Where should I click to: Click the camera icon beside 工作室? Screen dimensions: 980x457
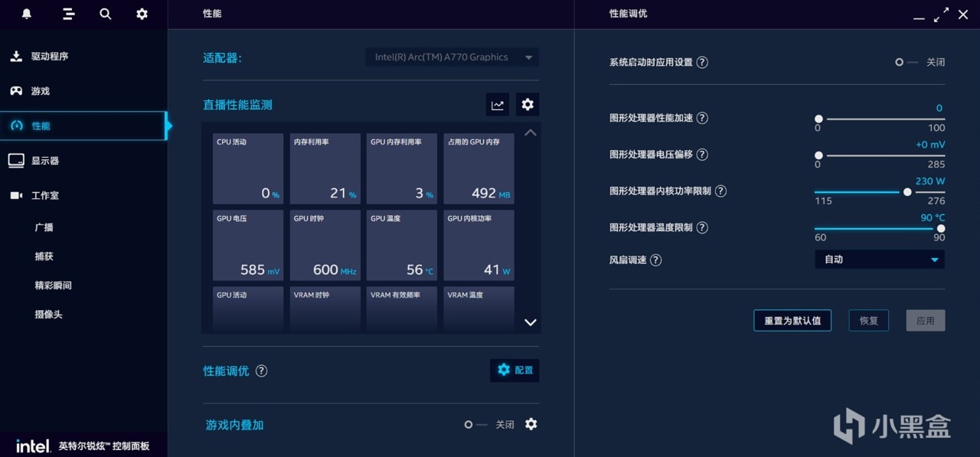[16, 195]
